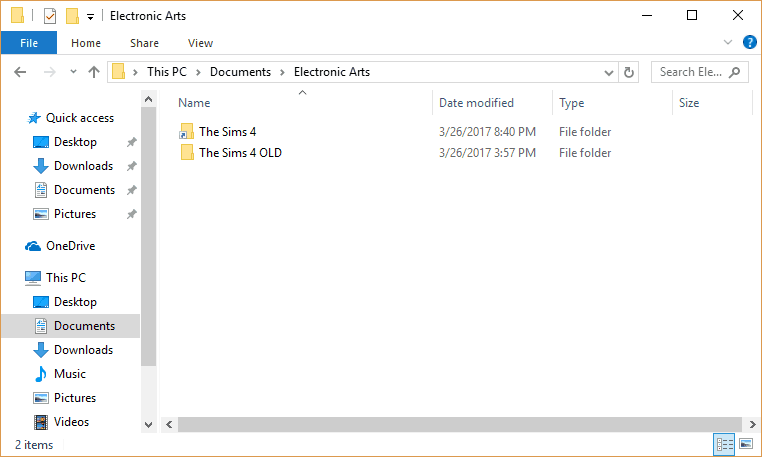Select The Sims 4 shortcut folder icon
Image resolution: width=762 pixels, height=457 pixels.
(x=187, y=132)
